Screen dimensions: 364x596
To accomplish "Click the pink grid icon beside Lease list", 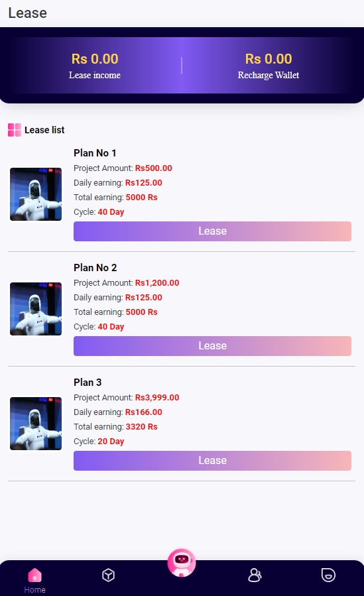I will [x=15, y=130].
